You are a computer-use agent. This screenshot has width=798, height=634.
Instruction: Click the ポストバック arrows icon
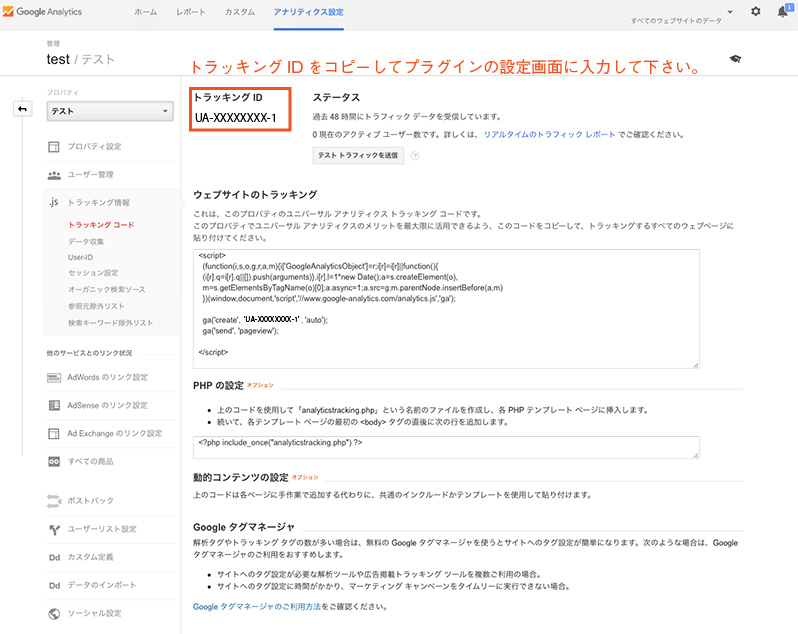pos(54,501)
